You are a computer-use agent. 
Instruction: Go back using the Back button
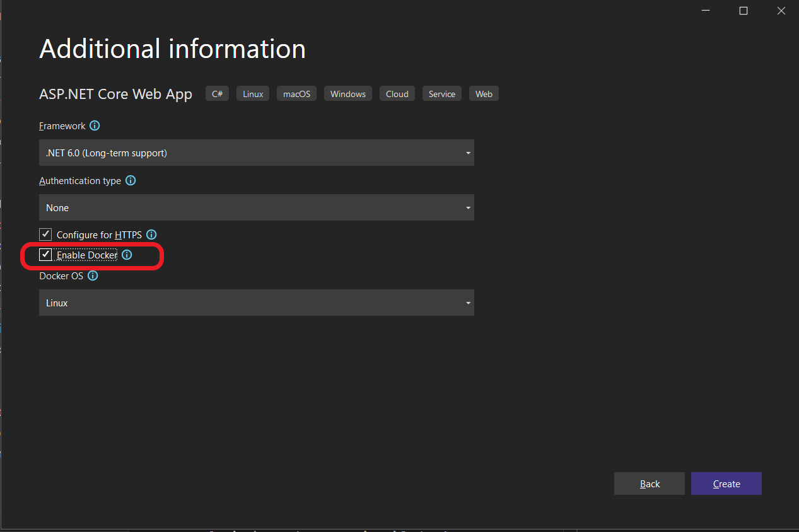649,483
